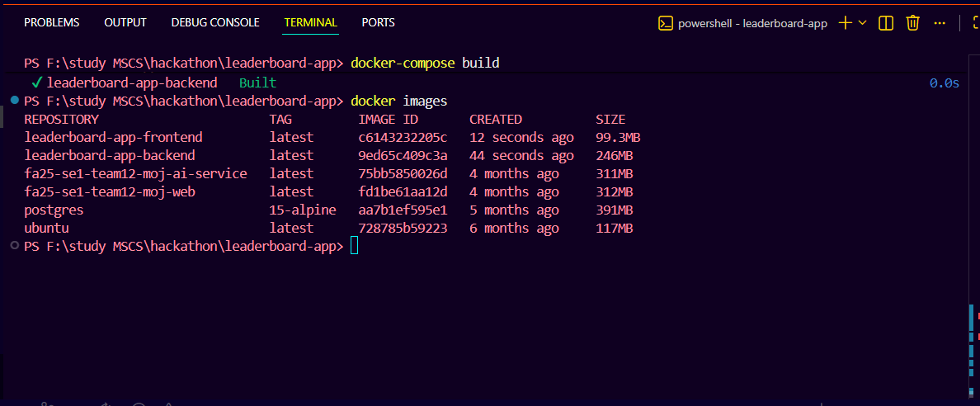Image resolution: width=980 pixels, height=406 pixels.
Task: Show the DEBUG CONSOLE tab
Action: coord(215,22)
